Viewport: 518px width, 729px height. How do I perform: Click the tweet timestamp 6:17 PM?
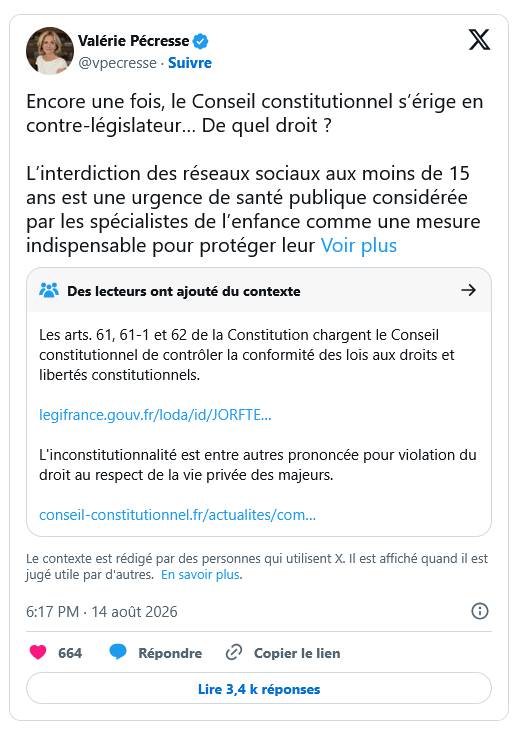pos(52,611)
